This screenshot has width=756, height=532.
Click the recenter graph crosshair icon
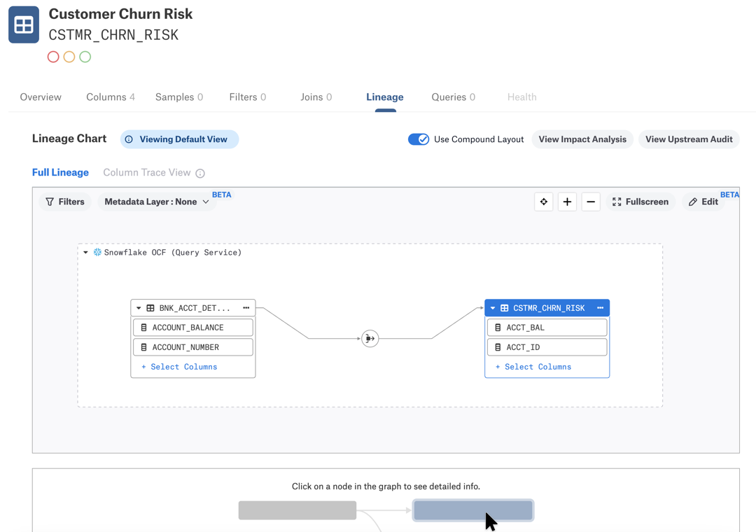pos(544,202)
